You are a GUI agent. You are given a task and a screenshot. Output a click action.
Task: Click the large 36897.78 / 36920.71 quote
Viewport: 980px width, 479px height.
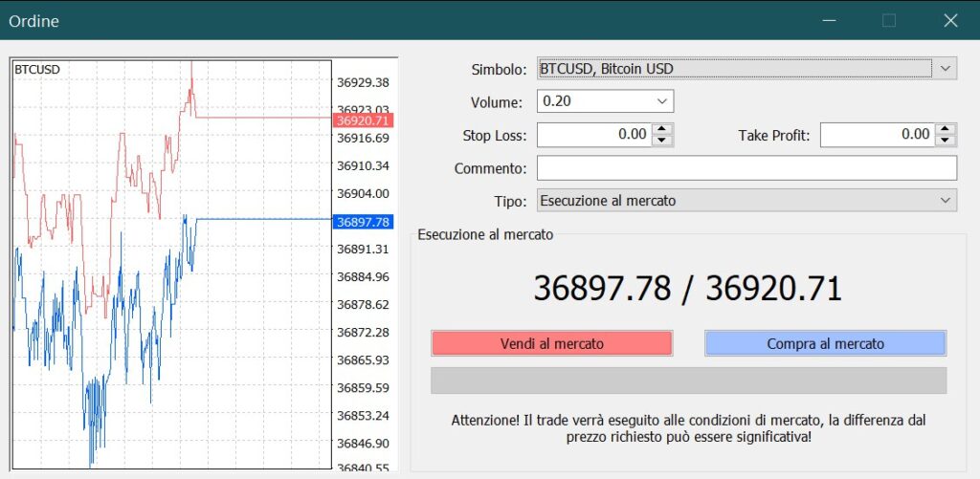pos(687,288)
